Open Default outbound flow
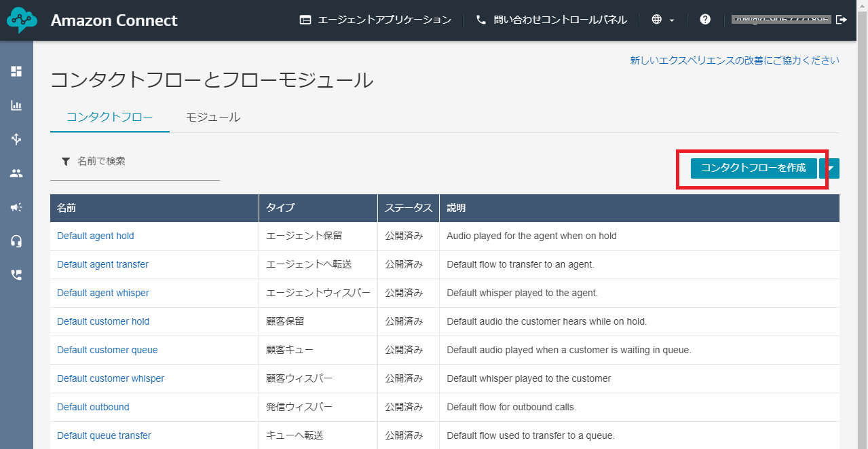This screenshot has height=449, width=868. (93, 407)
